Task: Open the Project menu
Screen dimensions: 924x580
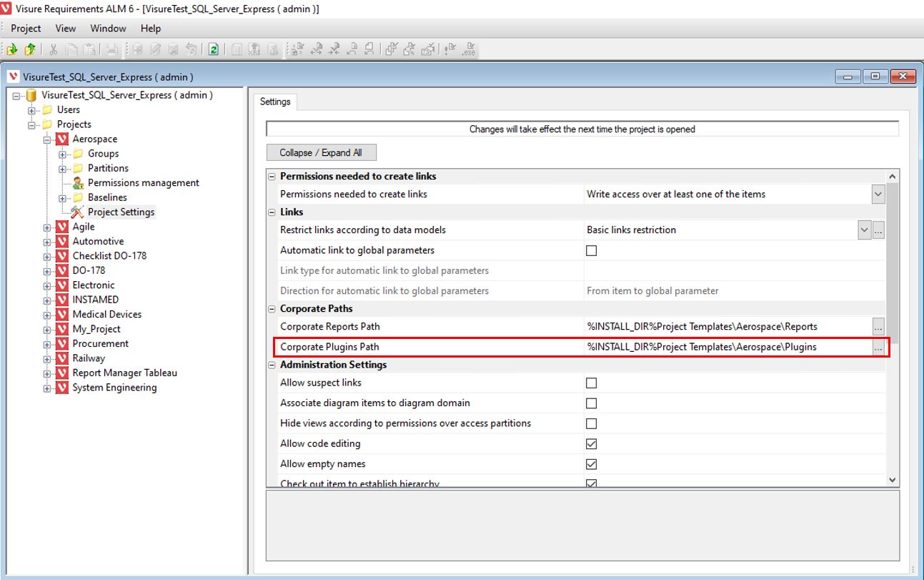Action: (26, 29)
